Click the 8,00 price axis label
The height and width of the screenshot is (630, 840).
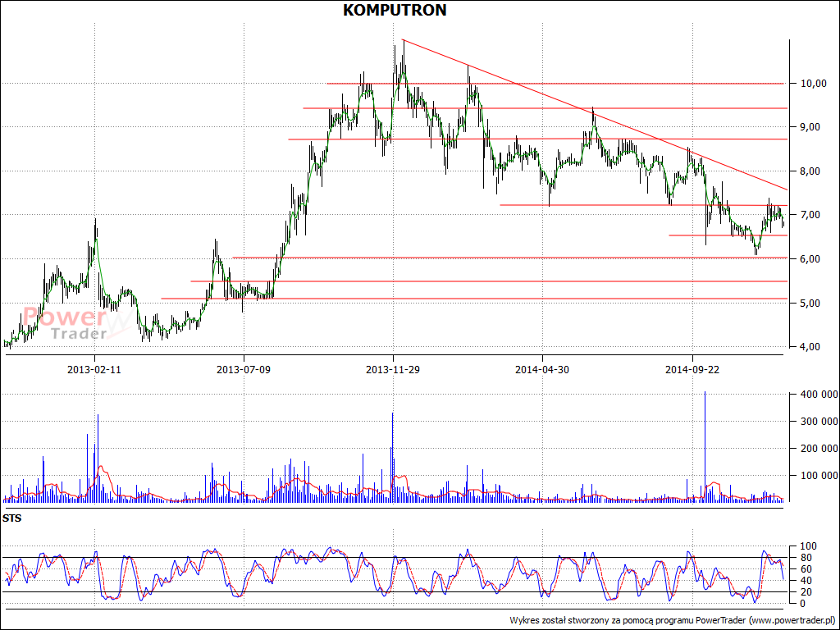(x=810, y=171)
